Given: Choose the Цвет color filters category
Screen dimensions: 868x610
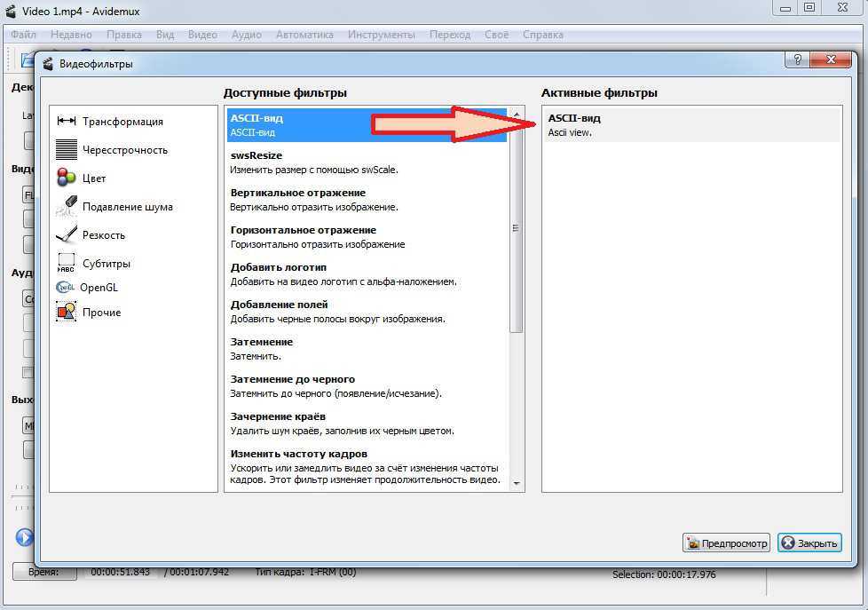Looking at the screenshot, I should [x=93, y=178].
